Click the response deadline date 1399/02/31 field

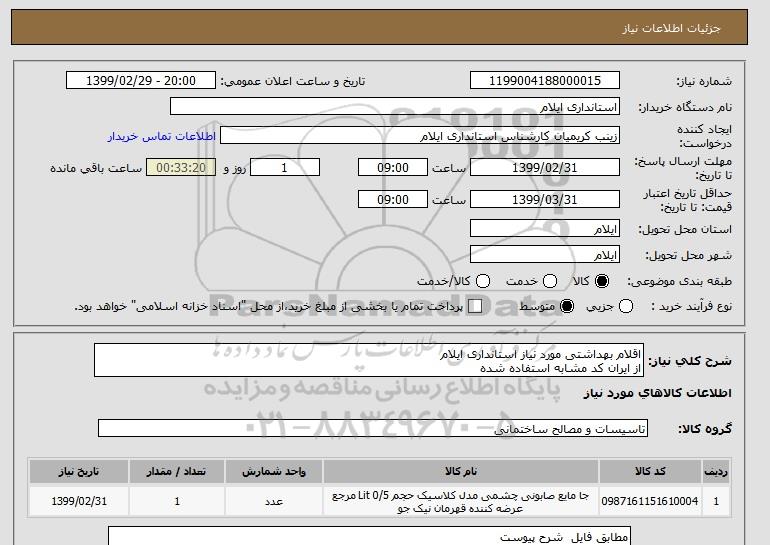[545, 167]
